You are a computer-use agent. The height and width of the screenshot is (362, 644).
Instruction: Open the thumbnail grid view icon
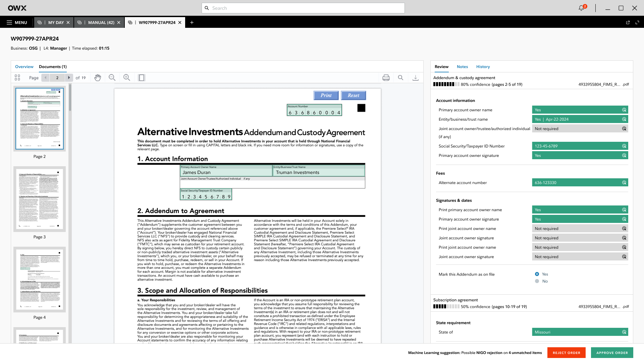tap(17, 78)
